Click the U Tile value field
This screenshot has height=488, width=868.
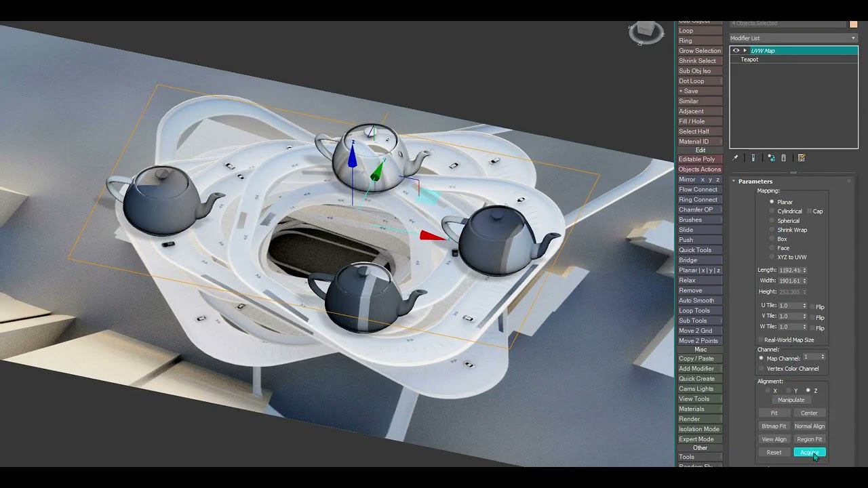(x=790, y=306)
